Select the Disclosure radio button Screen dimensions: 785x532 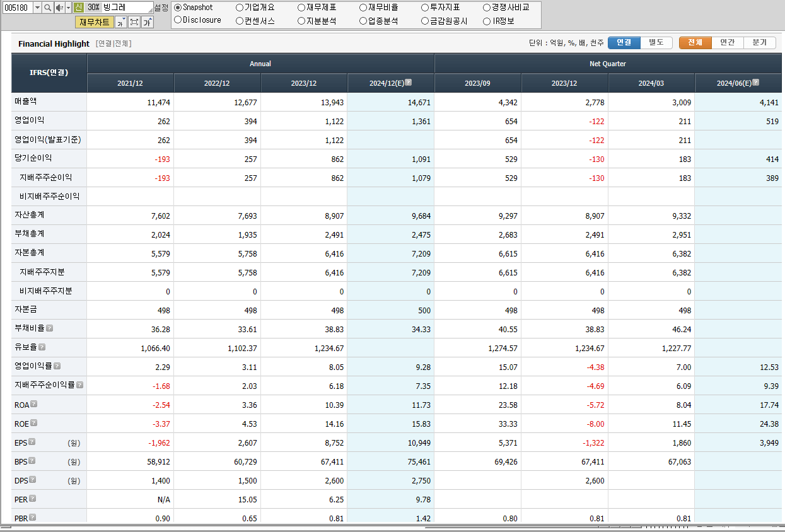[178, 20]
